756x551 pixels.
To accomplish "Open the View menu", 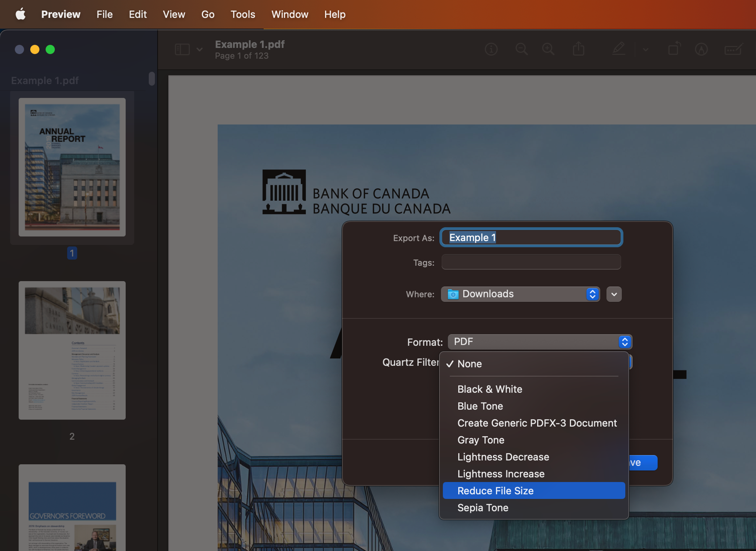I will pyautogui.click(x=174, y=14).
